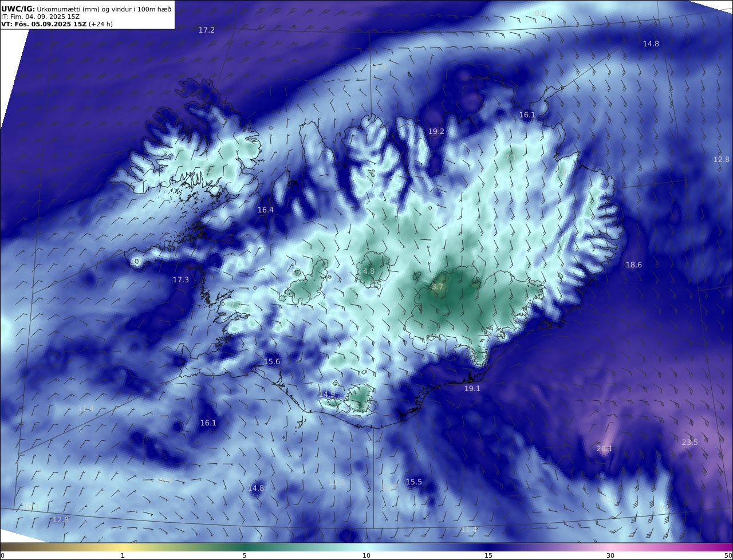This screenshot has width=733, height=560.
Task: Click the 17.2 value label on the map
Action: point(207,30)
